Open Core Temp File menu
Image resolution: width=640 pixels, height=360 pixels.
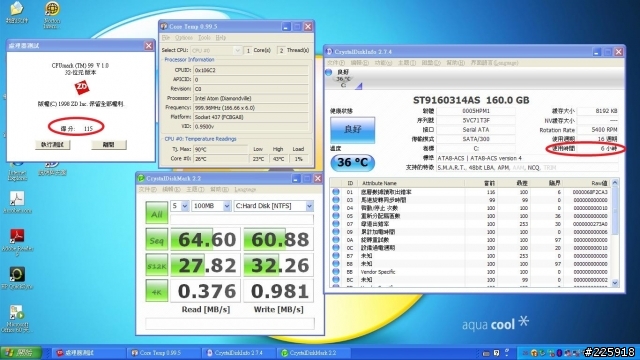[166, 38]
